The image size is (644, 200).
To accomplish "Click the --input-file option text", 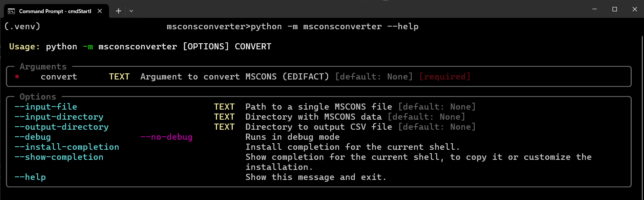I will pos(45,107).
